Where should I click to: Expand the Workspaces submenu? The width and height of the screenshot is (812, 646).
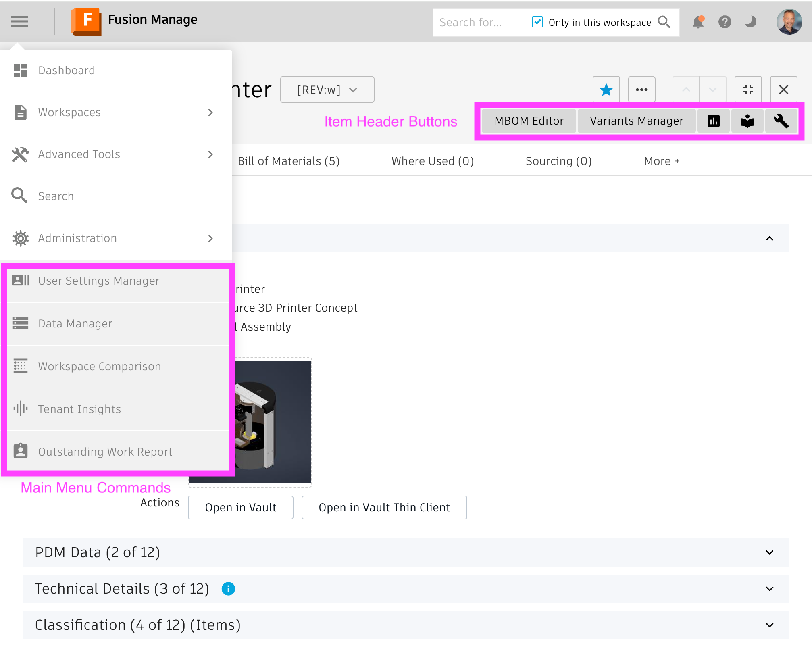tap(210, 113)
